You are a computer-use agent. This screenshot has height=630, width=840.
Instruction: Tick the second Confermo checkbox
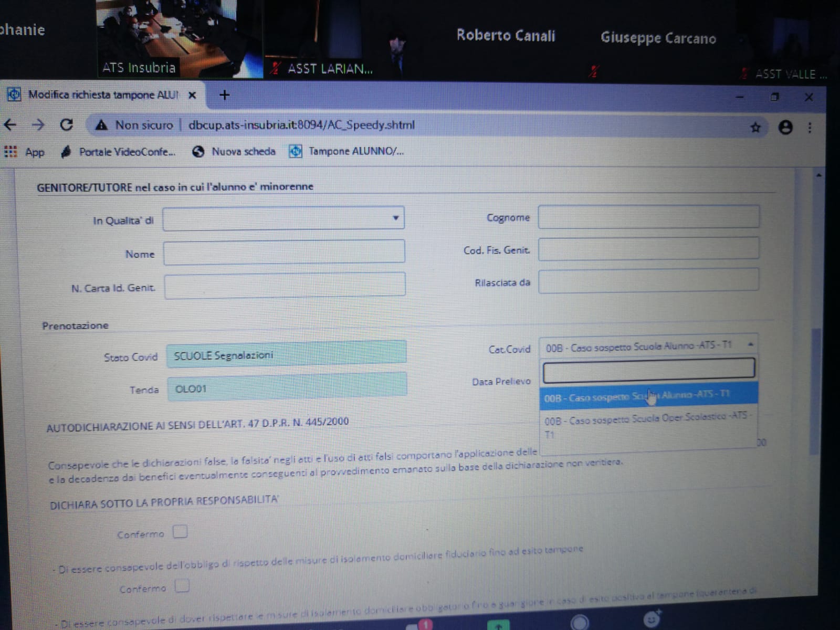[182, 585]
